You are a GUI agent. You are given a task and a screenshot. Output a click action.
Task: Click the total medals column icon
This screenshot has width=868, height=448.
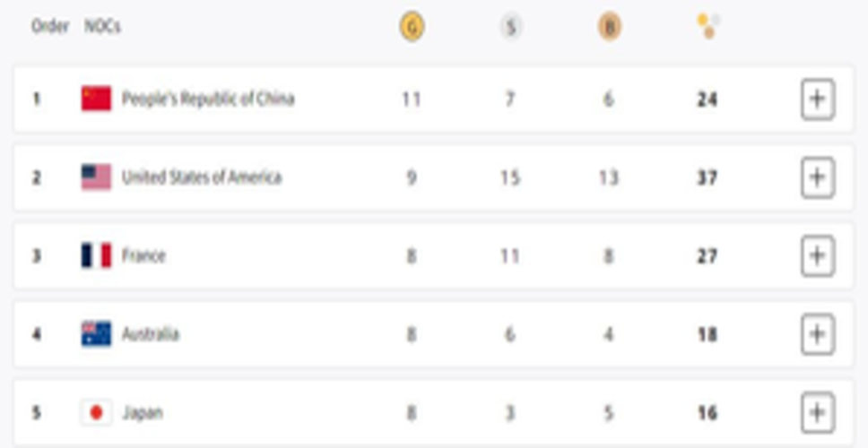click(x=708, y=26)
